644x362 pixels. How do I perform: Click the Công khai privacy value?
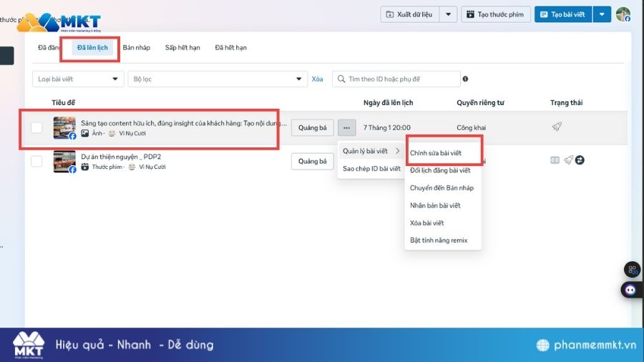coord(471,127)
